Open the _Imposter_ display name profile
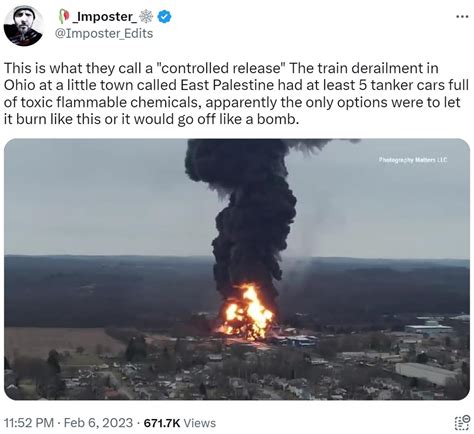The height and width of the screenshot is (434, 474). pyautogui.click(x=104, y=16)
